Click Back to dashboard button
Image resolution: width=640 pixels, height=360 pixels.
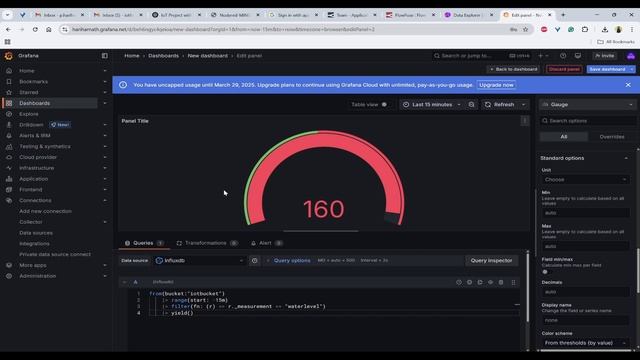coord(513,69)
